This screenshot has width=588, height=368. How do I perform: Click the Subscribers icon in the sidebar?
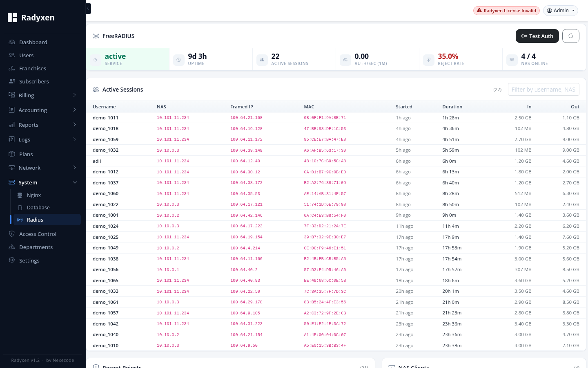(12, 81)
